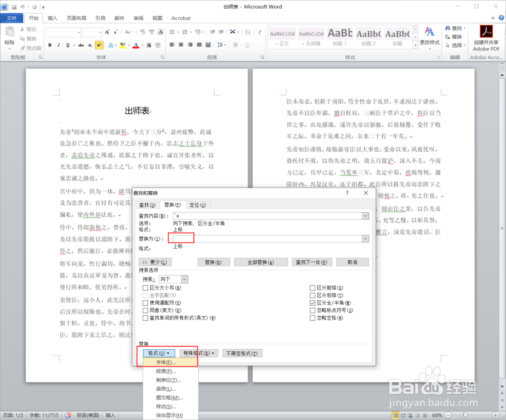Click the 更少 (Less) button
Image resolution: width=506 pixels, height=420 pixels.
click(155, 262)
